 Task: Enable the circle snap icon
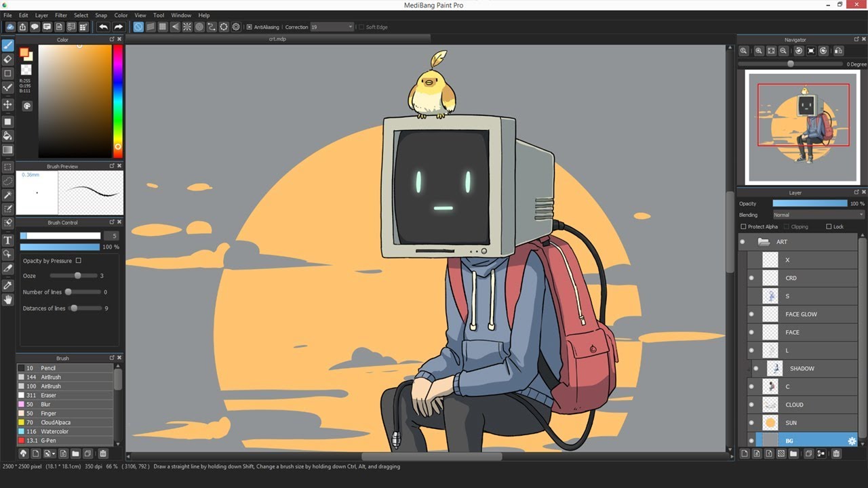coord(199,27)
